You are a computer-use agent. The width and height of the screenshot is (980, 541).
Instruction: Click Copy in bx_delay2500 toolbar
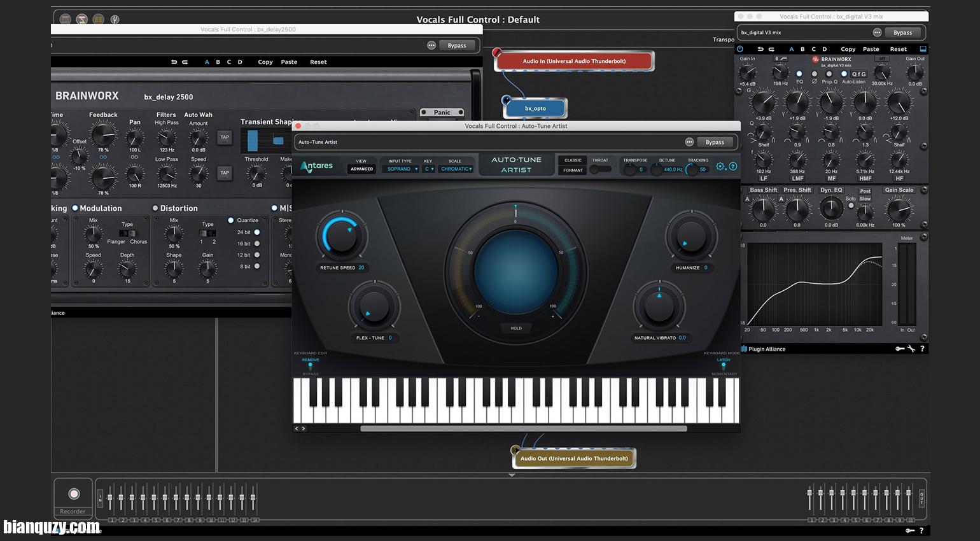click(265, 62)
